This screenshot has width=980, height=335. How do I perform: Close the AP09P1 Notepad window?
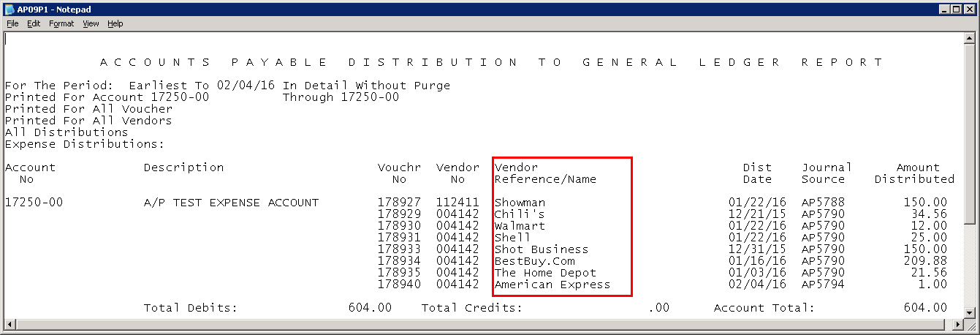[x=970, y=9]
